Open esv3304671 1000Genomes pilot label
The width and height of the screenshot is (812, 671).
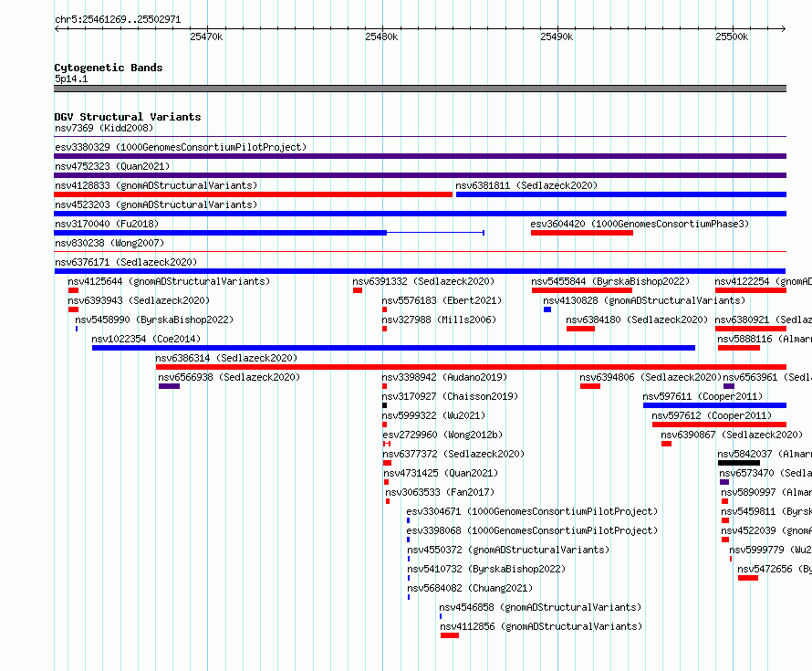pyautogui.click(x=532, y=511)
